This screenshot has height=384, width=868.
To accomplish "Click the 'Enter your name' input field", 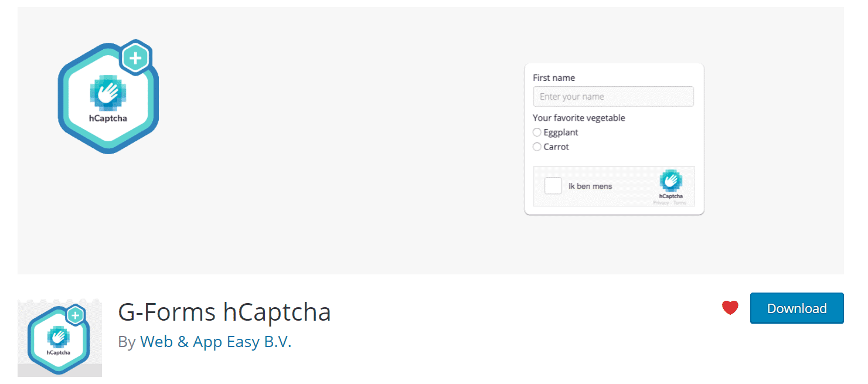I will click(x=613, y=96).
